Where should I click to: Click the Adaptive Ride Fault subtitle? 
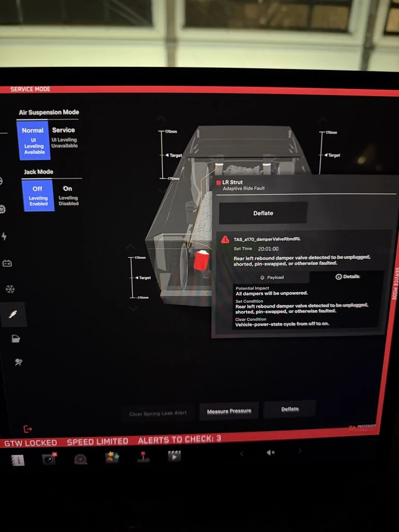tap(244, 188)
